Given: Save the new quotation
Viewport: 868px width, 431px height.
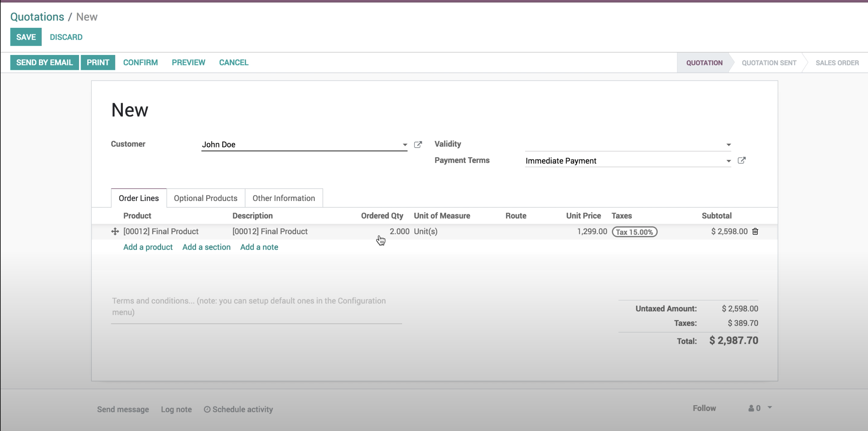Looking at the screenshot, I should 25,37.
